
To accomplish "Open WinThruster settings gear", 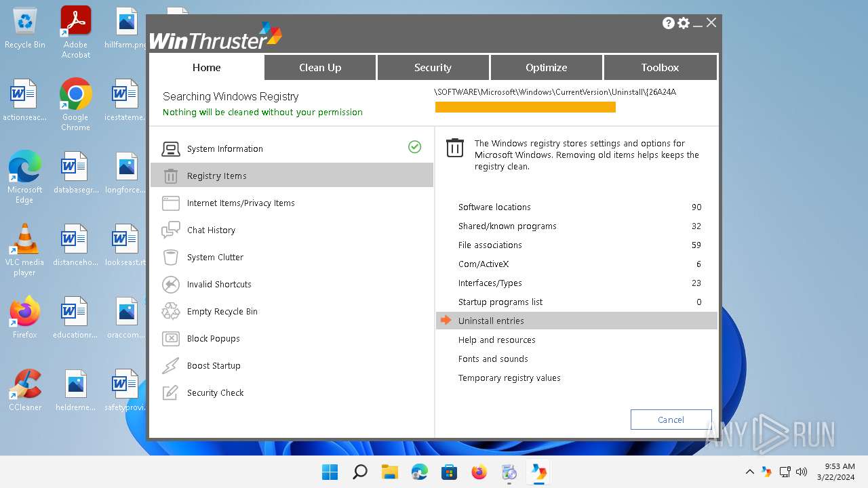I will 684,23.
